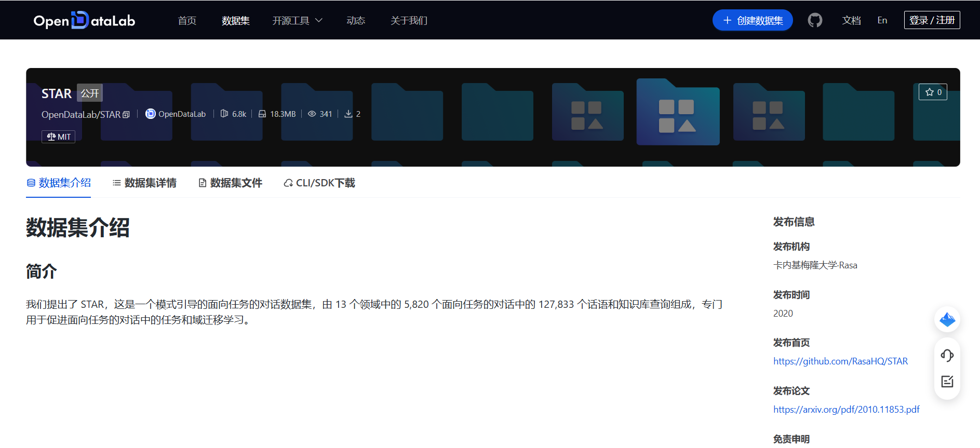Copy the OpenDataLab/STAR path icon
Viewport: 980px width, 448px height.
126,115
